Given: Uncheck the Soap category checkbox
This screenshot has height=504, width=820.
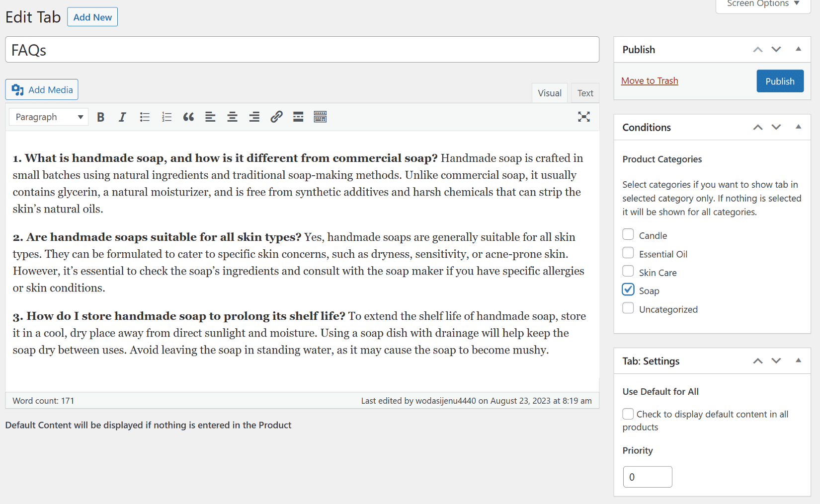Looking at the screenshot, I should coord(628,289).
